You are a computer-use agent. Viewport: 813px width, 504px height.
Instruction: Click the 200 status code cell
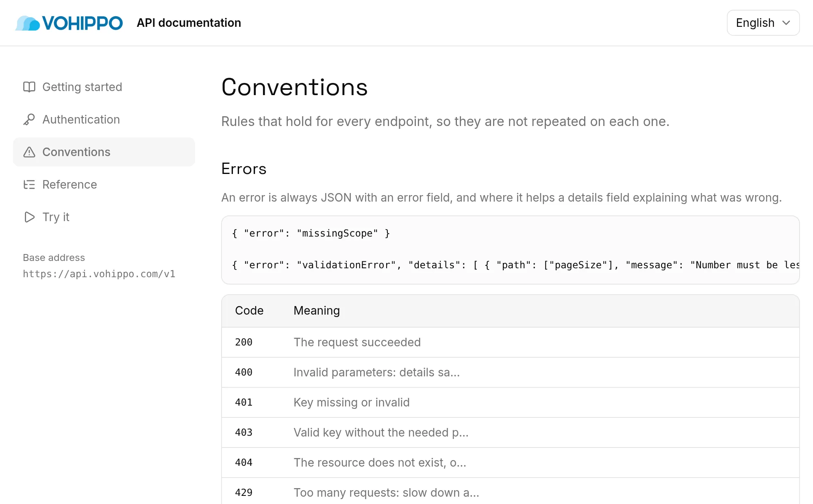(x=244, y=342)
